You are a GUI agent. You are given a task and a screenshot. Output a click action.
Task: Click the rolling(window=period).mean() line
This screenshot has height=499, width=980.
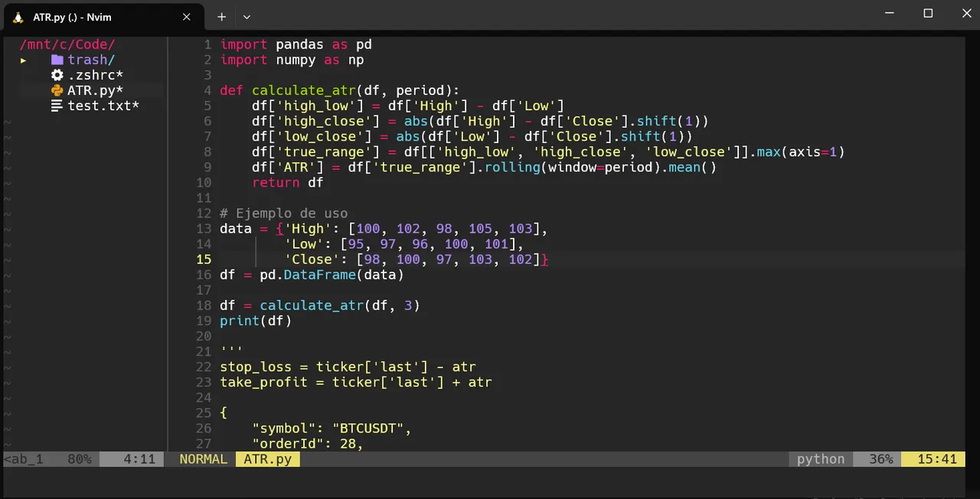click(x=484, y=167)
